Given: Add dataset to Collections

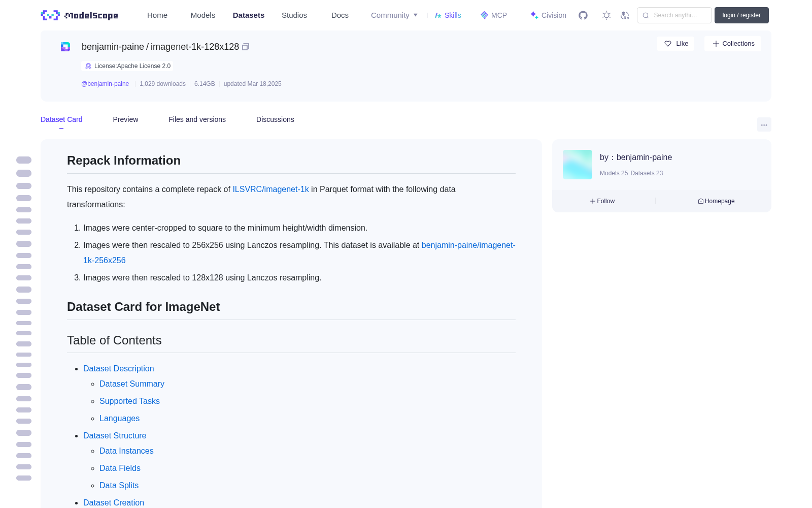Looking at the screenshot, I should [733, 44].
